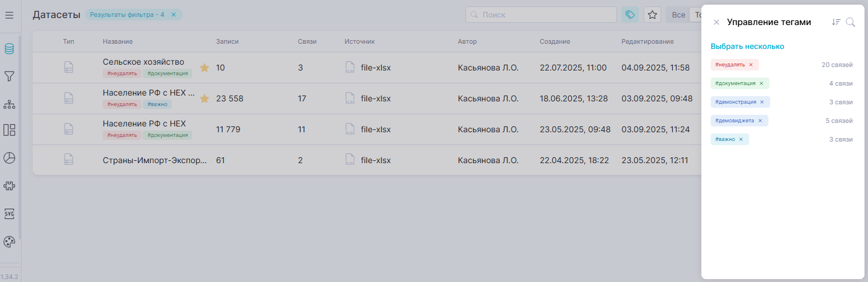Open the dashboards layout icon in sidebar
Screen dimensions: 868x282
coord(9,130)
